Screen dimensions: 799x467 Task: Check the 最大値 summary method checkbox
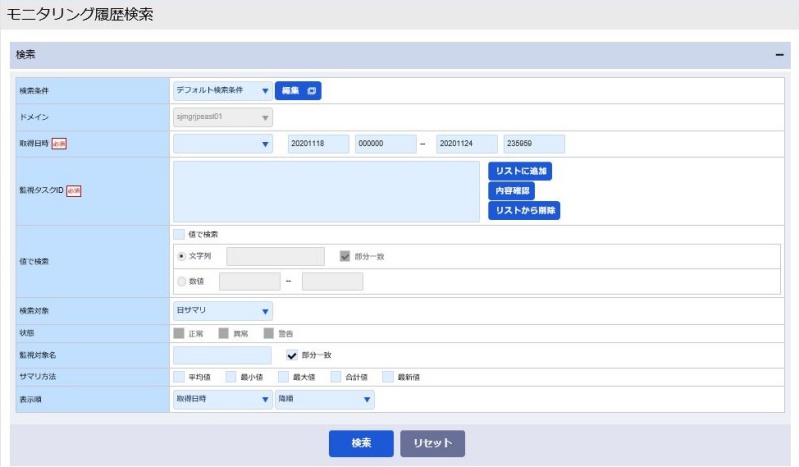point(283,377)
